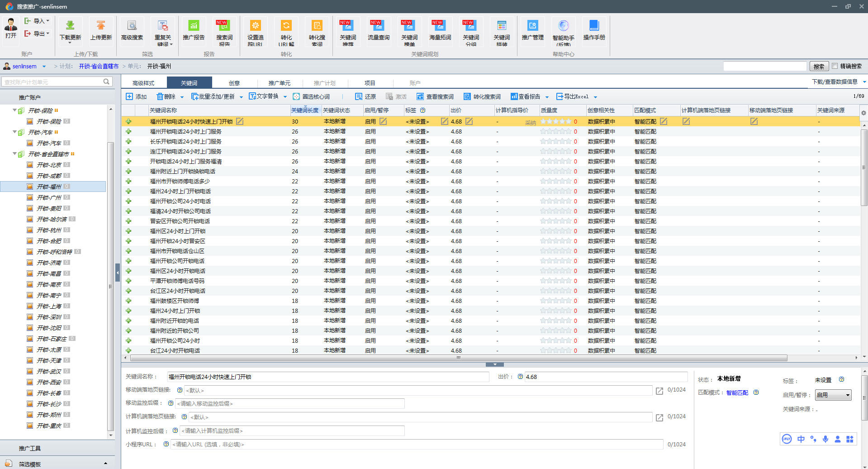Click the table column settings gear
Screen dimensions: 868x469
pos(863,113)
